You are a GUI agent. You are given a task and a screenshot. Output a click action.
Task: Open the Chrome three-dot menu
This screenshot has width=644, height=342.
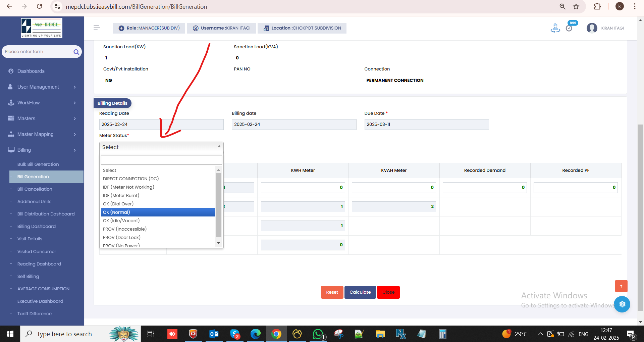click(x=635, y=6)
